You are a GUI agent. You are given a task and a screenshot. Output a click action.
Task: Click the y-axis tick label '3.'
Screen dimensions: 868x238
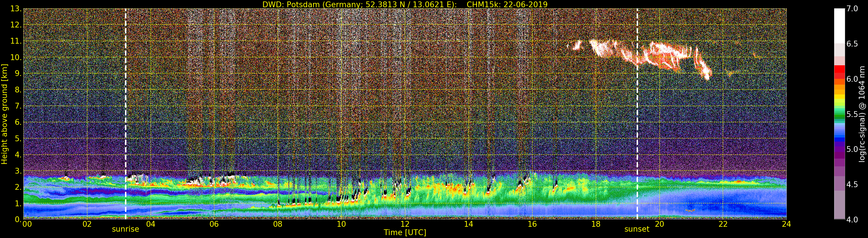click(18, 171)
